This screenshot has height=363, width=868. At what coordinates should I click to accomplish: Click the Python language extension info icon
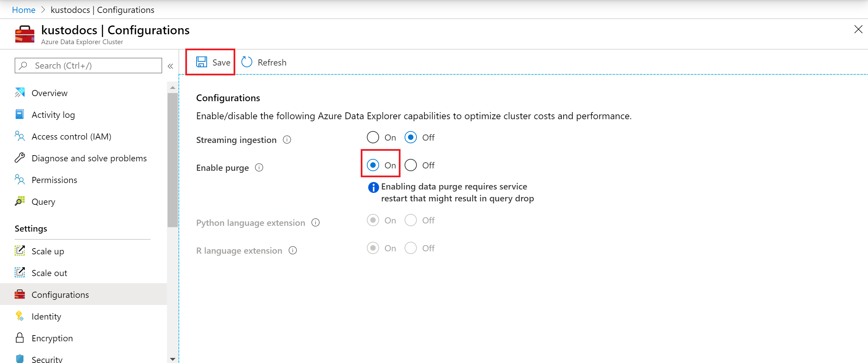pos(316,223)
